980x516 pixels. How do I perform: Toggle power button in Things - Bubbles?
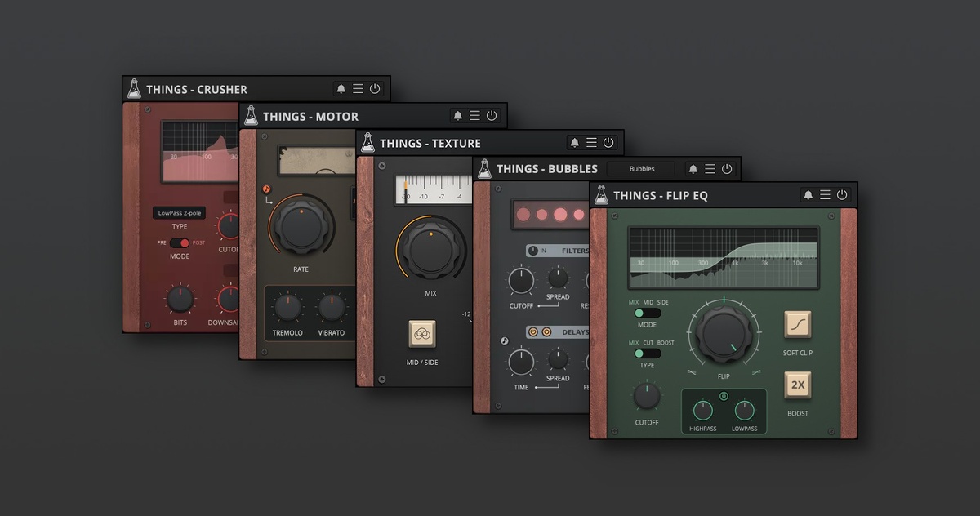(727, 169)
